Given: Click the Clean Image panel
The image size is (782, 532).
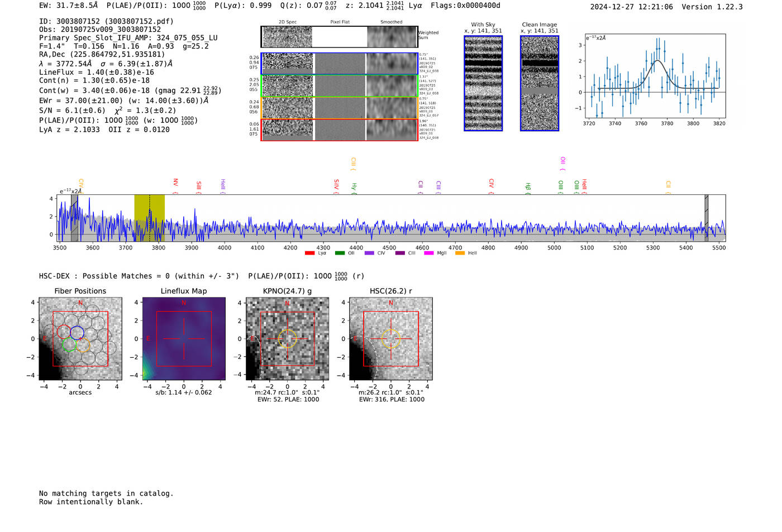Looking at the screenshot, I should pos(540,83).
